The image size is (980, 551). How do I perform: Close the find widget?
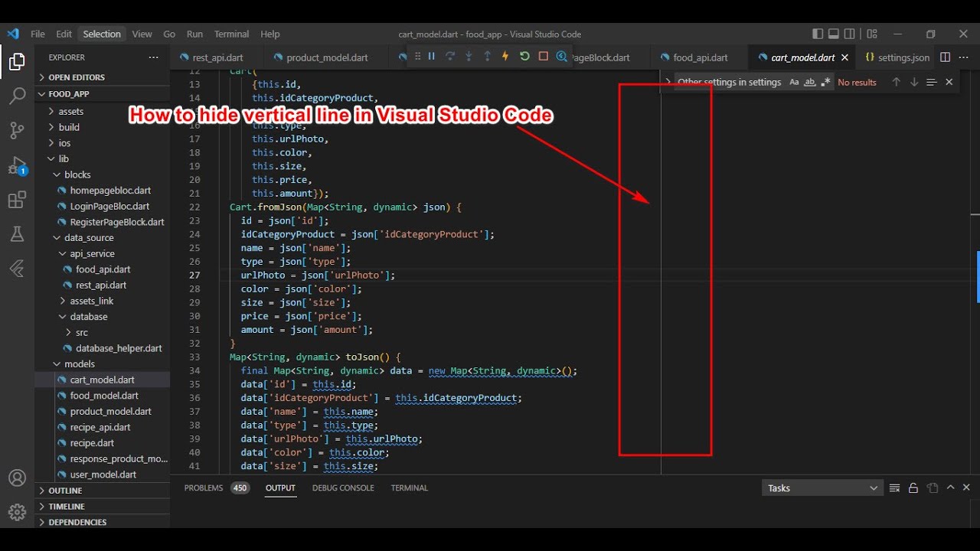coord(949,82)
